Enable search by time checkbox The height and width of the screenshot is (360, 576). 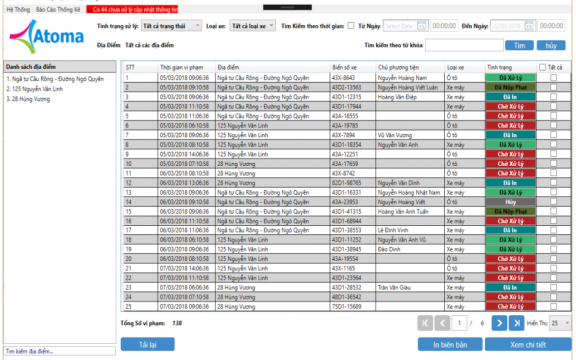[351, 26]
